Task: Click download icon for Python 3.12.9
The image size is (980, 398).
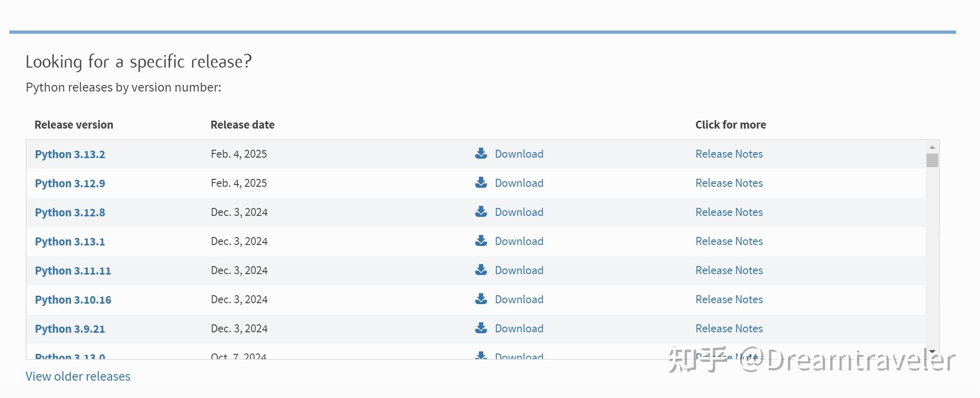Action: point(481,183)
